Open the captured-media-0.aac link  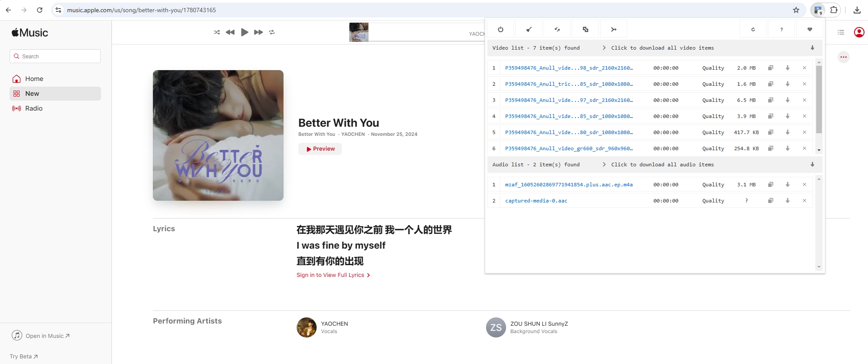pos(536,201)
